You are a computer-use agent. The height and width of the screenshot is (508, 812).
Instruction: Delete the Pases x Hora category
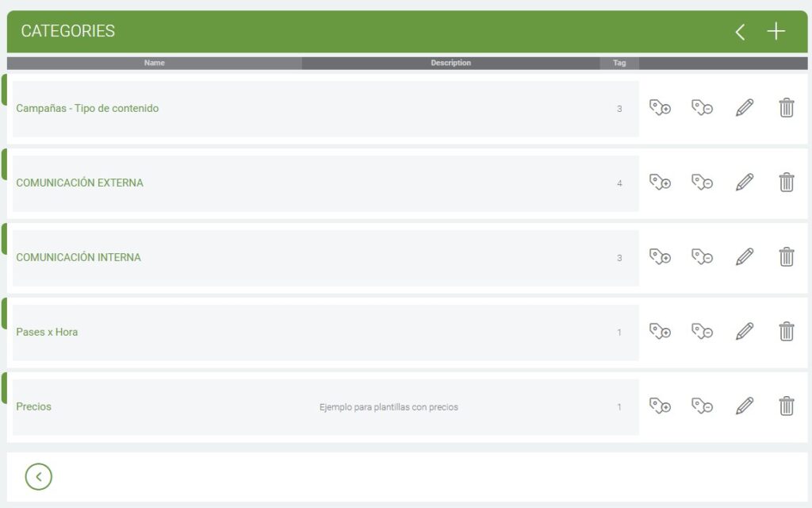click(x=786, y=332)
